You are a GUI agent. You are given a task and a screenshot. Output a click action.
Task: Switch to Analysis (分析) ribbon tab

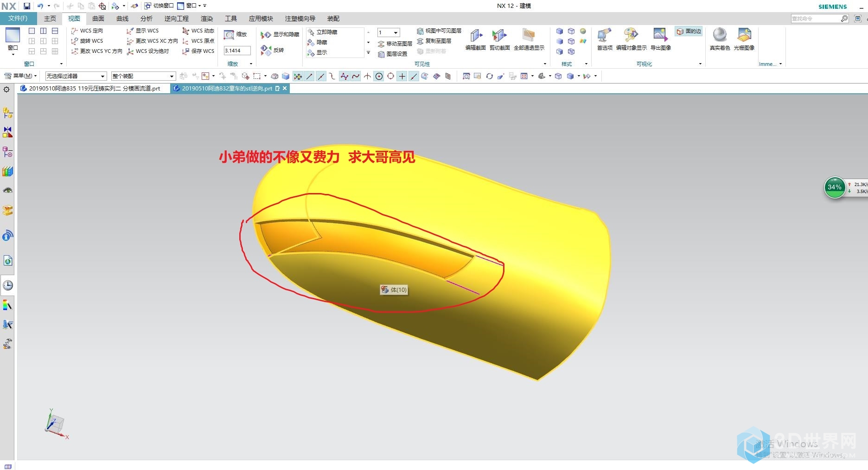pos(147,19)
